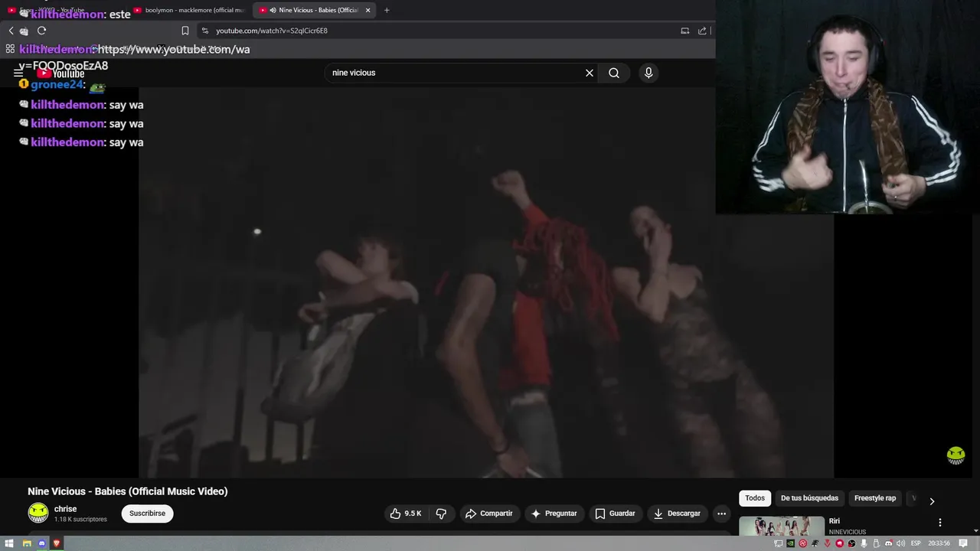Show more filter chips with the right chevron
This screenshot has width=980, height=551.
point(932,501)
